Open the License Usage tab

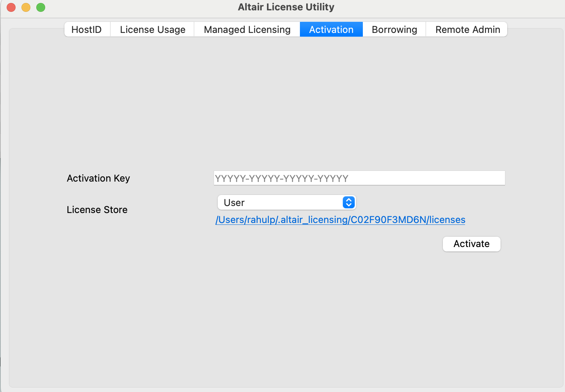[x=152, y=29]
